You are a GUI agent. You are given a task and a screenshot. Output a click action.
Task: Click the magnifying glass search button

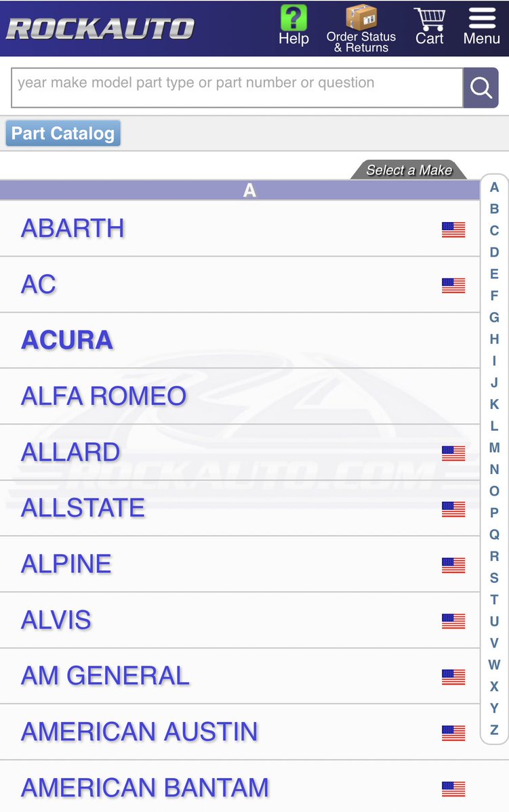481,88
